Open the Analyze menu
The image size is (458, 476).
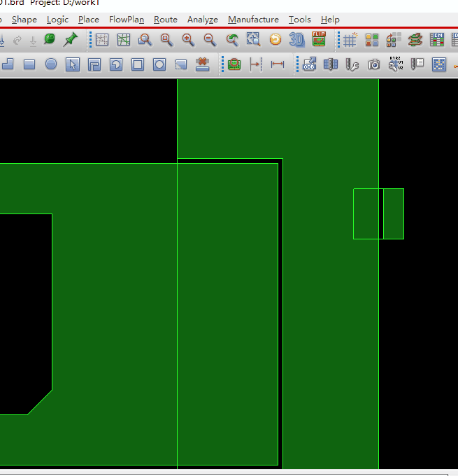click(x=203, y=20)
